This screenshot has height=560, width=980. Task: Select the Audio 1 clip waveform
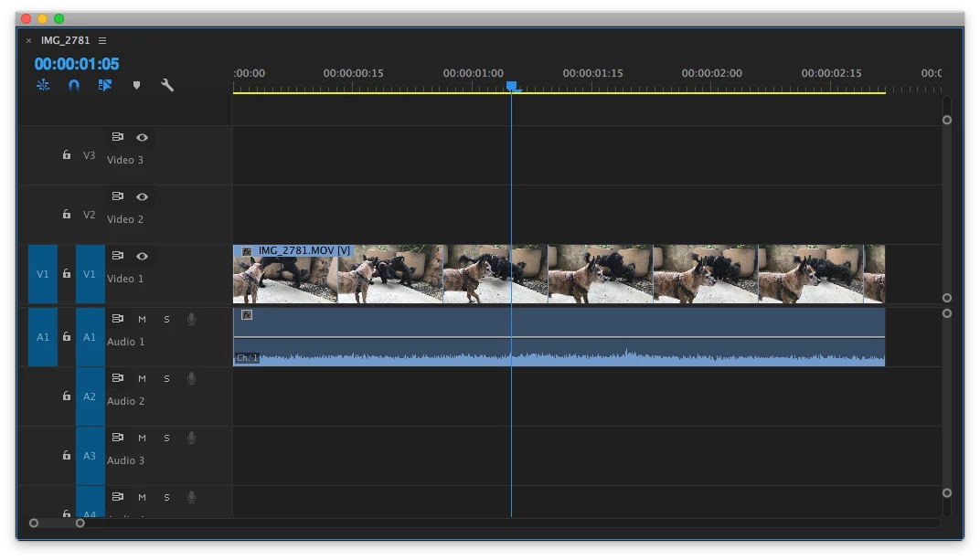pos(559,337)
